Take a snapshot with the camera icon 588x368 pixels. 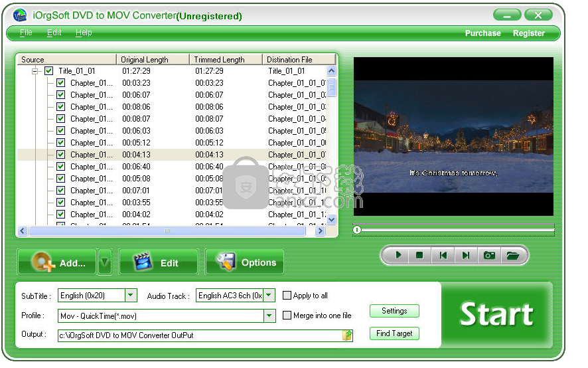click(489, 255)
